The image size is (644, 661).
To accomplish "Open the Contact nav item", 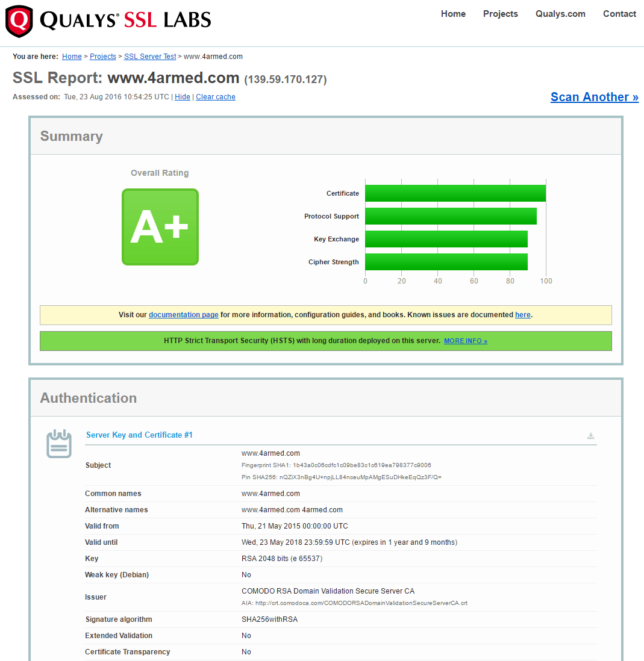I will 619,14.
